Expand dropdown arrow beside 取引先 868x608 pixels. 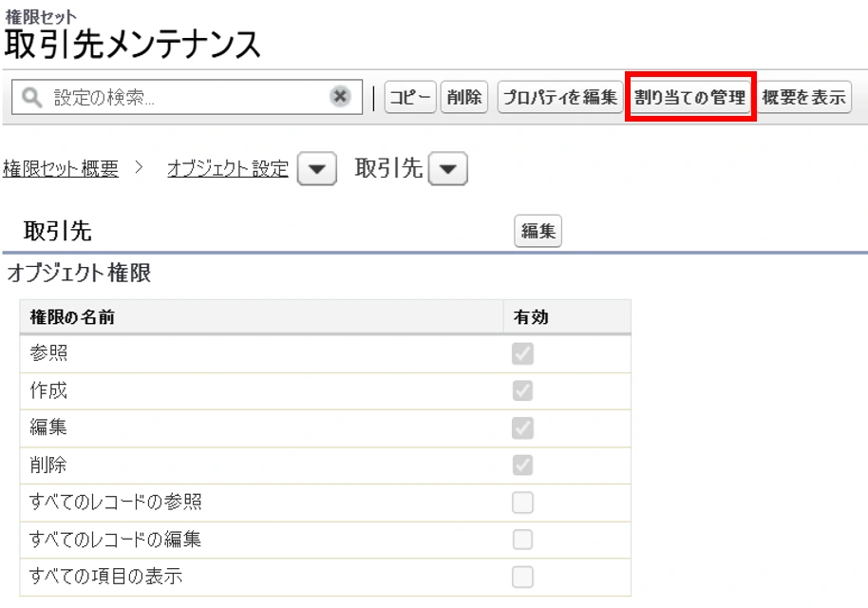click(448, 168)
